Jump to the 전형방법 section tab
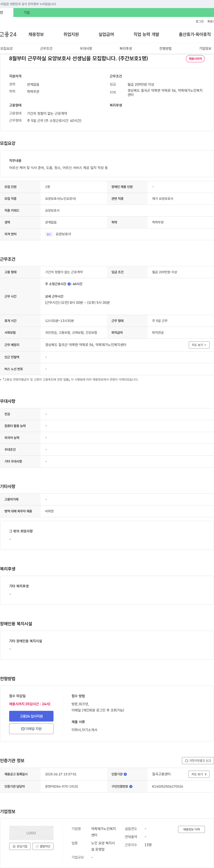The height and width of the screenshot is (868, 214). click(x=165, y=48)
